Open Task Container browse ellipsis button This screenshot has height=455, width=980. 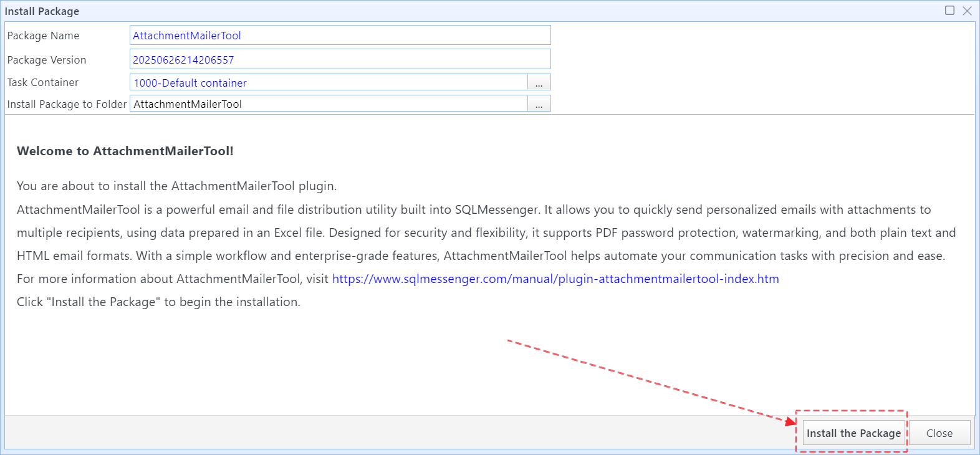(539, 82)
